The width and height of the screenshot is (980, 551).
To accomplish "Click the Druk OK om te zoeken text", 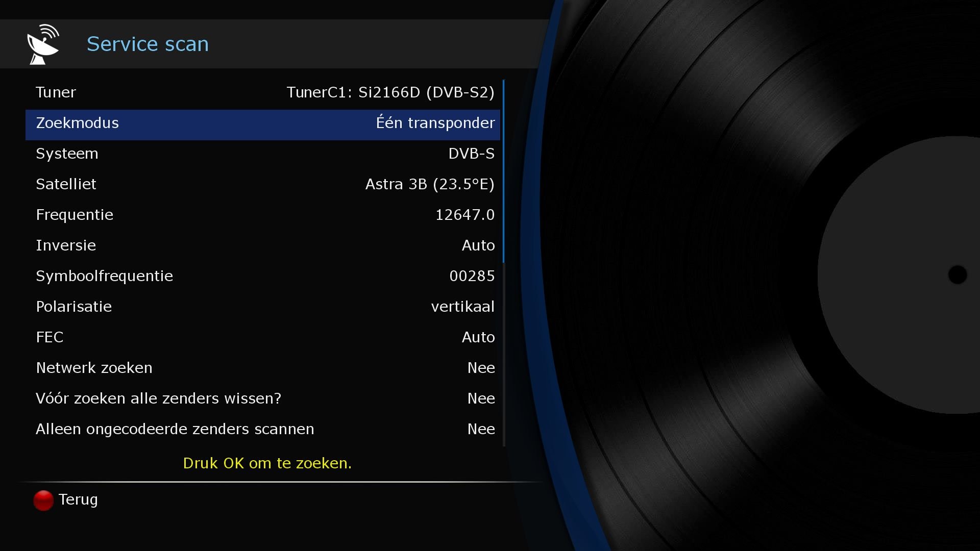I will [267, 463].
